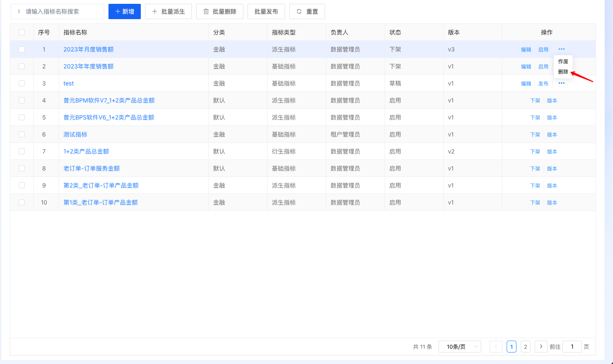Click the blue 新增 add button

click(x=125, y=11)
